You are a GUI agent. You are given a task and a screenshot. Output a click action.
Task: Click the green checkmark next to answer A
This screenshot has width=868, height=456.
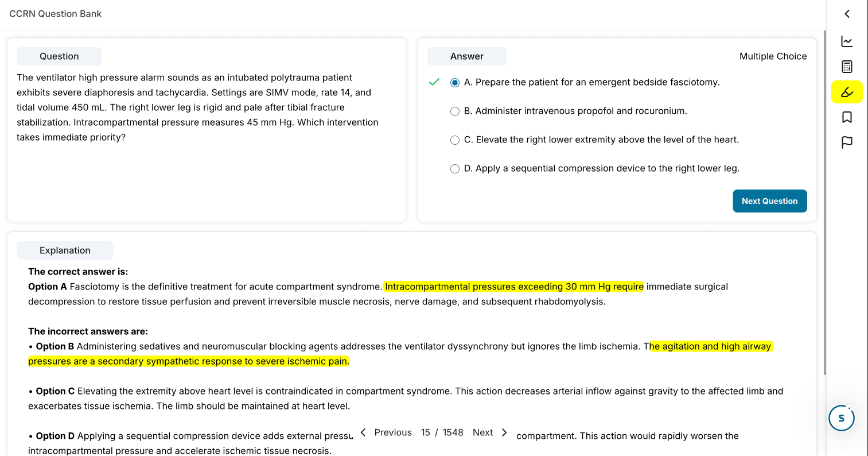pyautogui.click(x=434, y=82)
